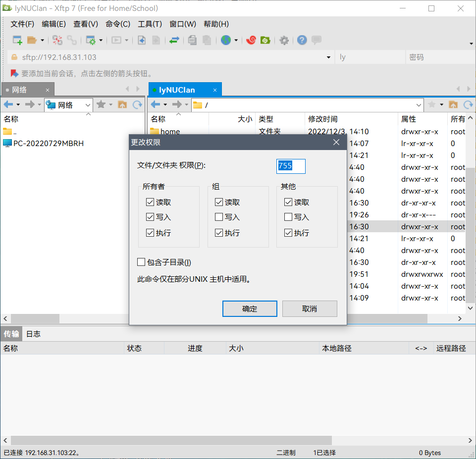476x459 pixels.
Task: Refresh the remote pane listing
Action: click(x=468, y=104)
